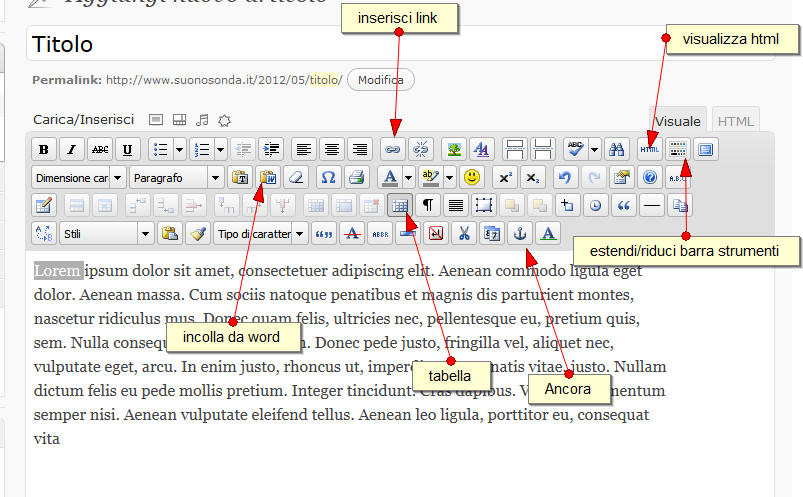Image resolution: width=803 pixels, height=497 pixels.
Task: Click the add audio music note icon
Action: [x=202, y=120]
